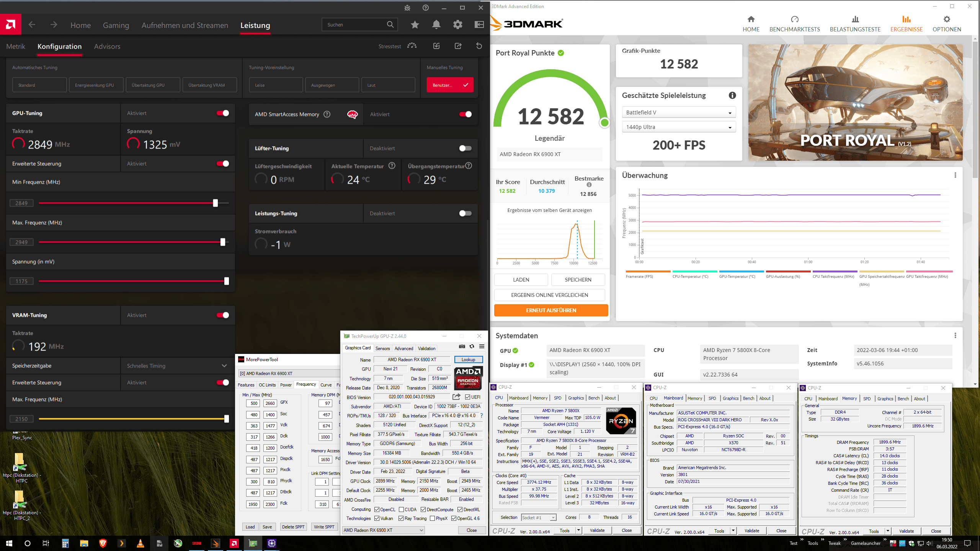Viewport: 980px width, 551px height.
Task: Toggle GPU-Tuning switch off
Action: (223, 113)
